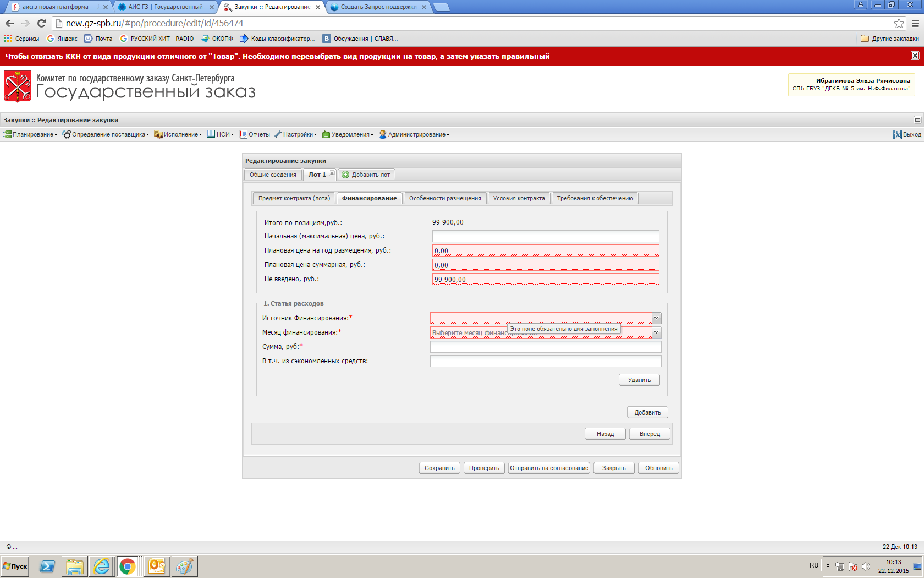Image resolution: width=924 pixels, height=578 pixels.
Task: Go to the next step with Вперёд
Action: (650, 434)
